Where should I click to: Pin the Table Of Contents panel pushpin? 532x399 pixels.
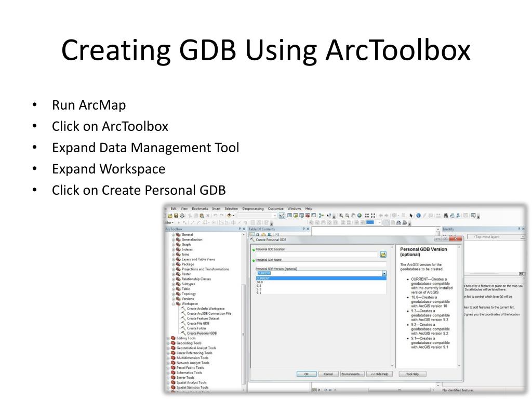(x=303, y=229)
